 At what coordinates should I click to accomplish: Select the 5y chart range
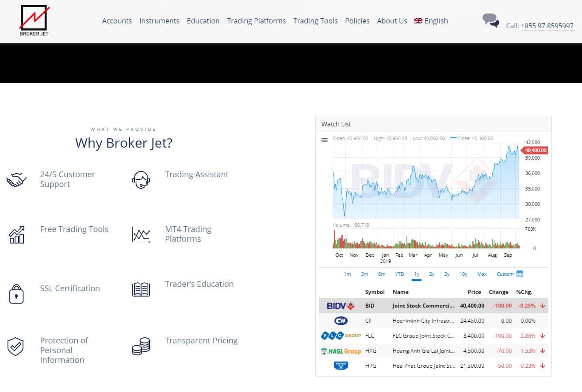coord(447,274)
